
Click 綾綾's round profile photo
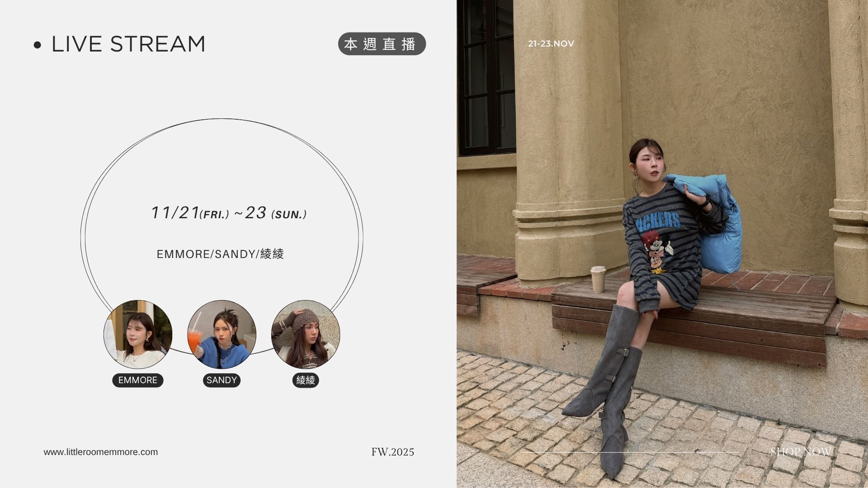[x=306, y=334]
